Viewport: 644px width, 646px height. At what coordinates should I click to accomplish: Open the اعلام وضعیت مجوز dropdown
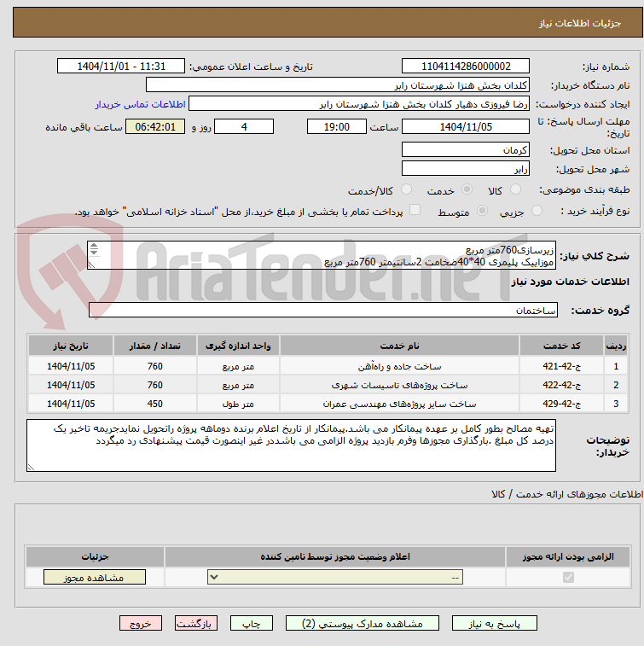(335, 577)
